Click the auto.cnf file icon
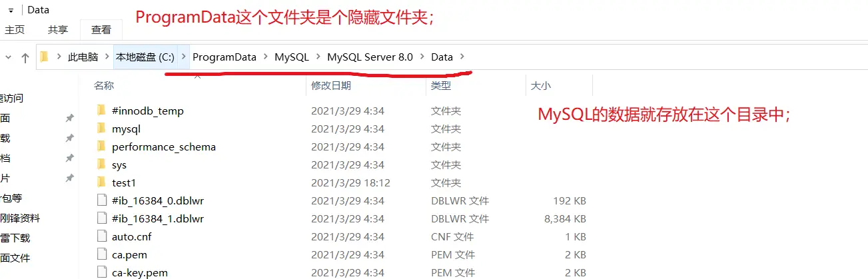The width and height of the screenshot is (868, 279). [101, 236]
